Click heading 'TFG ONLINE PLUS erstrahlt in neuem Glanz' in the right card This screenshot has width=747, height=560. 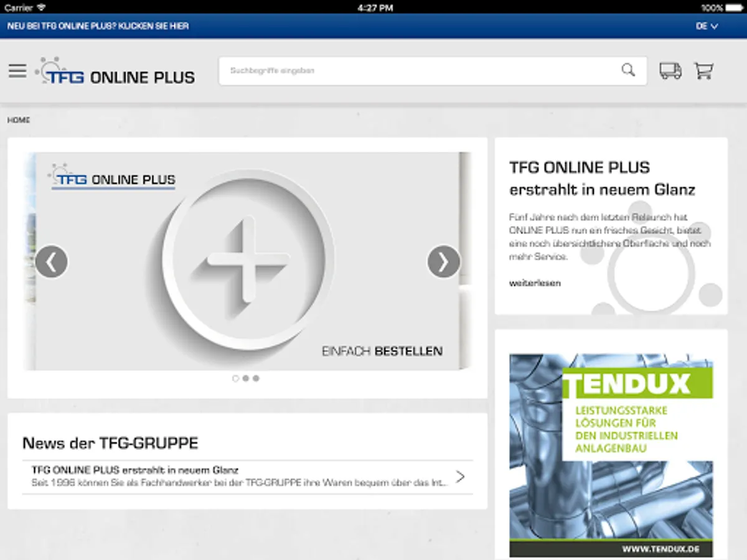coord(602,178)
